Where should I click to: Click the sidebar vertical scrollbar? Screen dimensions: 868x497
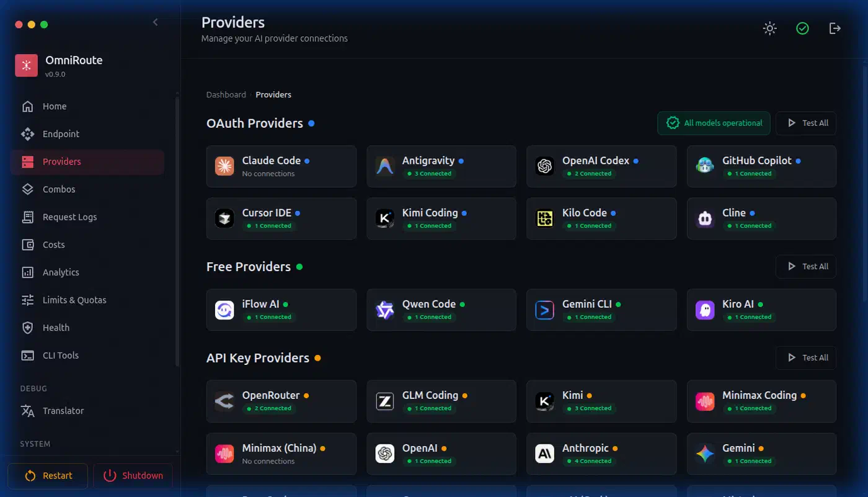pos(178,231)
